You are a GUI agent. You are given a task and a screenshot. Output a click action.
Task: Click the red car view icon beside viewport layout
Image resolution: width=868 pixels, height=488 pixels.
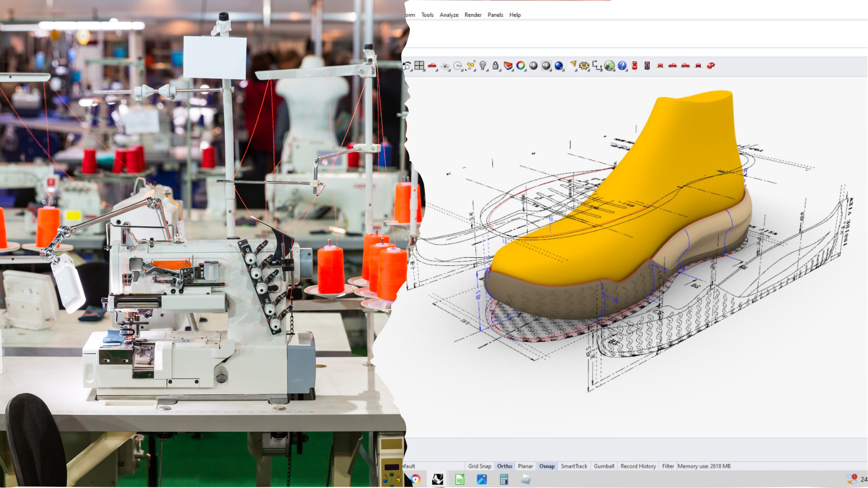coord(432,65)
